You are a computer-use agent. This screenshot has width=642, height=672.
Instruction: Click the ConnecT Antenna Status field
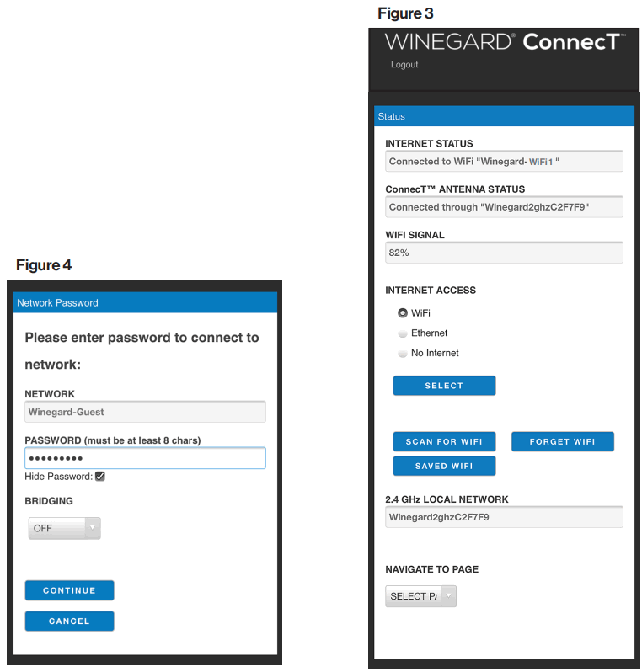pos(504,207)
